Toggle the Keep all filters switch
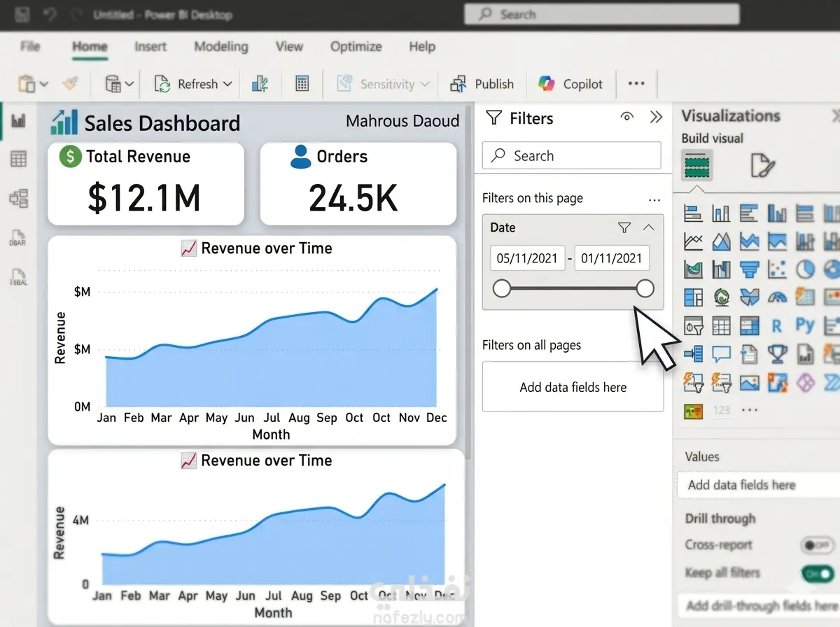Image resolution: width=840 pixels, height=627 pixels. (x=818, y=573)
